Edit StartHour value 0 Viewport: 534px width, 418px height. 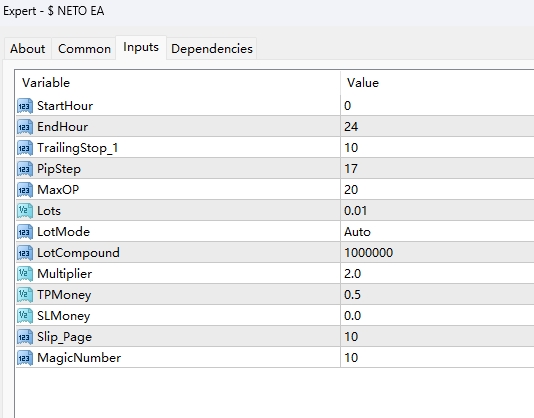coord(437,106)
